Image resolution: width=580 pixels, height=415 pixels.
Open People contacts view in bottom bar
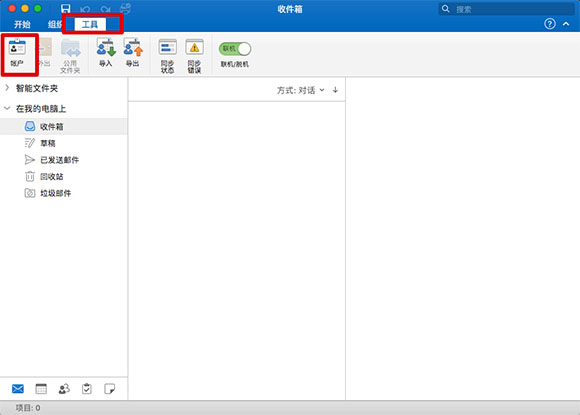coord(64,389)
